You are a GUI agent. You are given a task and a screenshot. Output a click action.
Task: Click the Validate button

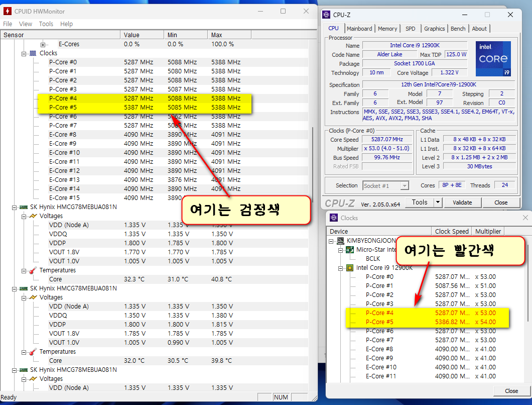[x=462, y=202]
